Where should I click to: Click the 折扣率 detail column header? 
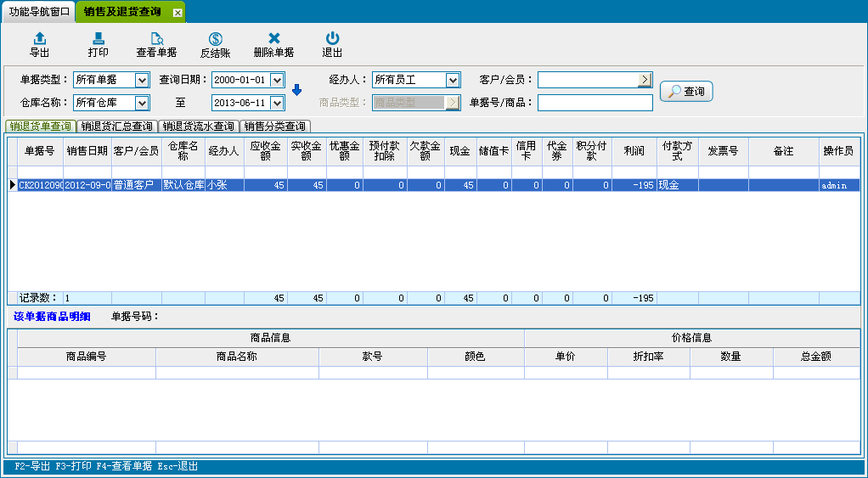649,357
